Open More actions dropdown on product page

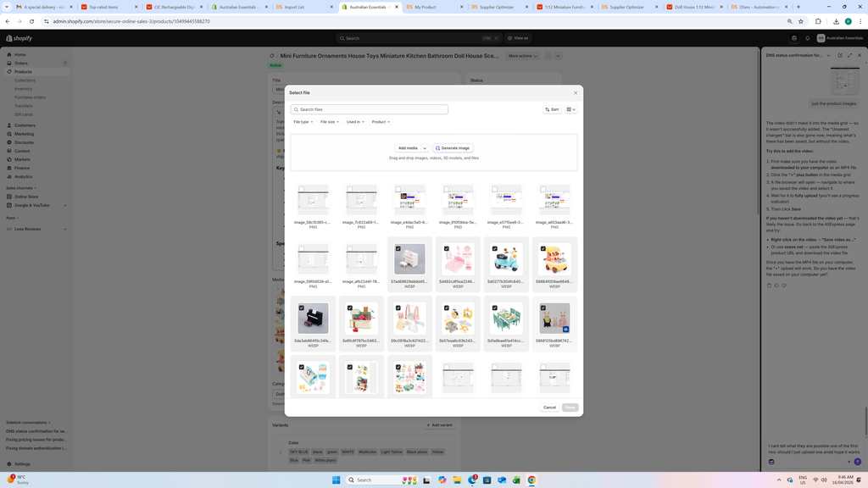tap(522, 56)
